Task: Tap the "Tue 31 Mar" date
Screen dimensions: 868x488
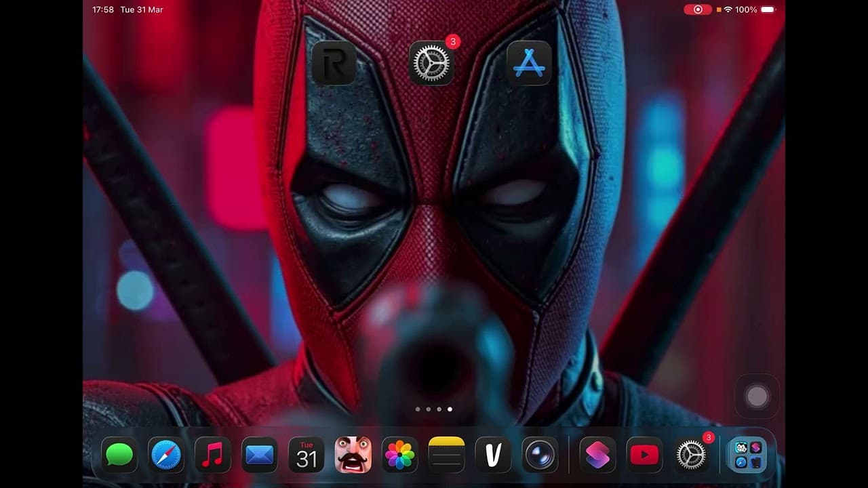Action: pyautogui.click(x=142, y=9)
